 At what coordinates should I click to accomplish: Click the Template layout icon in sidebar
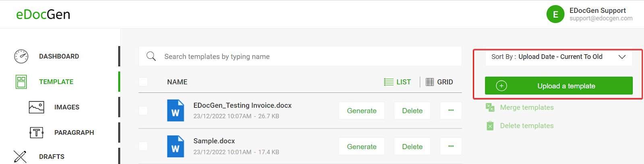click(21, 82)
